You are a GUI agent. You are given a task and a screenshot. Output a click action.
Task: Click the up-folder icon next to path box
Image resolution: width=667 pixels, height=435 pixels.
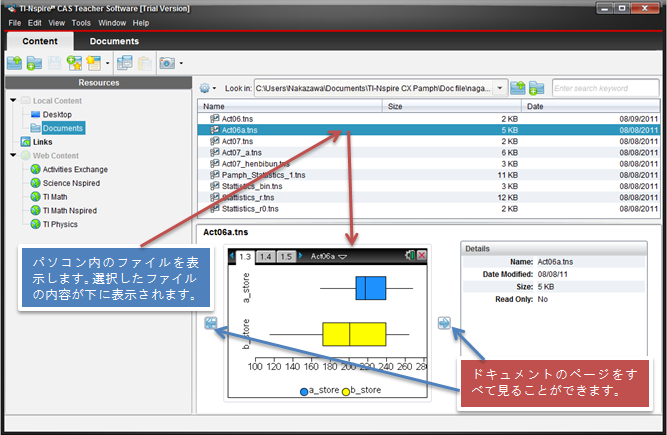click(518, 88)
